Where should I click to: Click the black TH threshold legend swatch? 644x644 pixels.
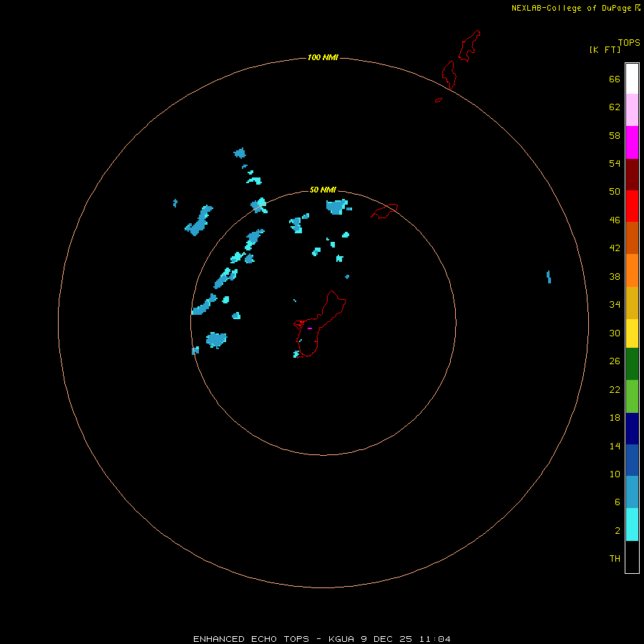632,557
